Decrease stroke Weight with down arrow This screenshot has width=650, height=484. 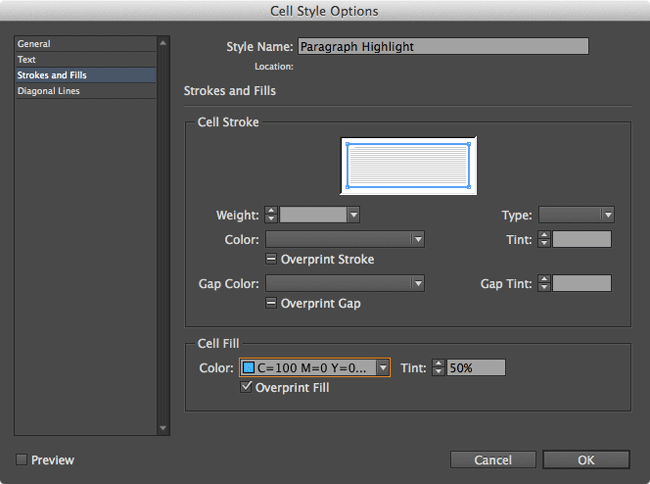tap(271, 219)
